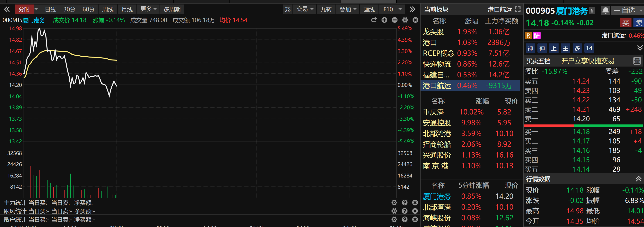
Task: Click the price alert bell icon
Action: click(605, 11)
